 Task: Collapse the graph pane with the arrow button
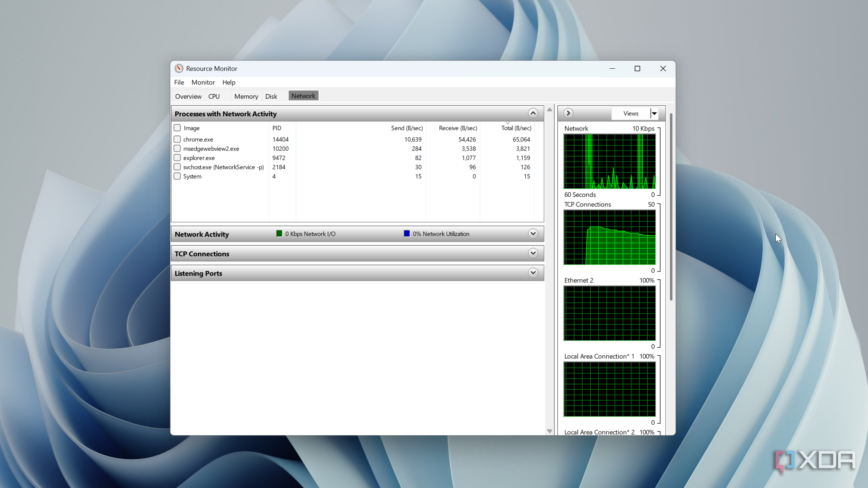[568, 114]
